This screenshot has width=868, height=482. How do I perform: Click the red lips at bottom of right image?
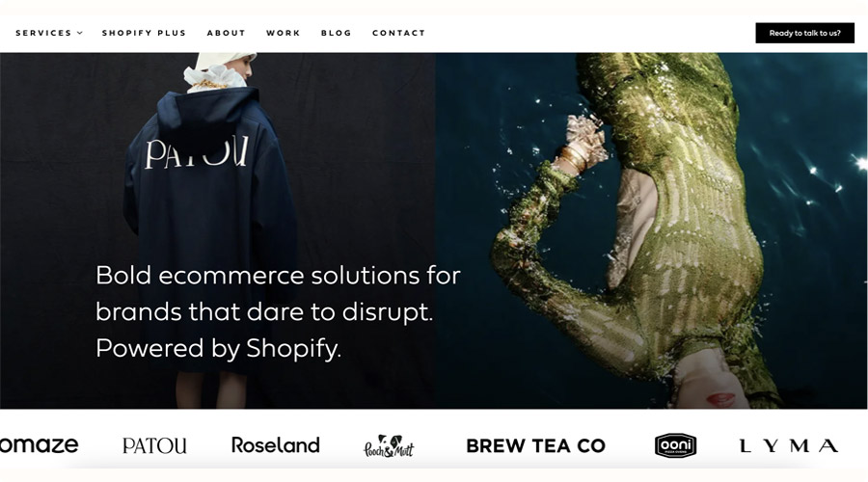coord(720,399)
